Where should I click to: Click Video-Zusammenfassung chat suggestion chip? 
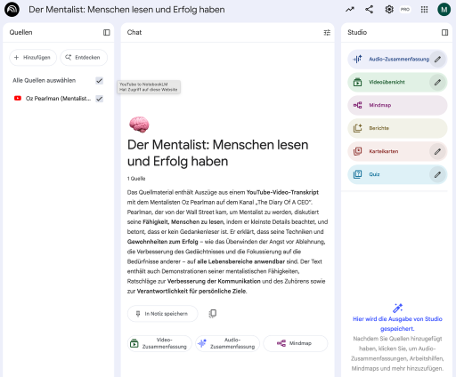point(160,343)
